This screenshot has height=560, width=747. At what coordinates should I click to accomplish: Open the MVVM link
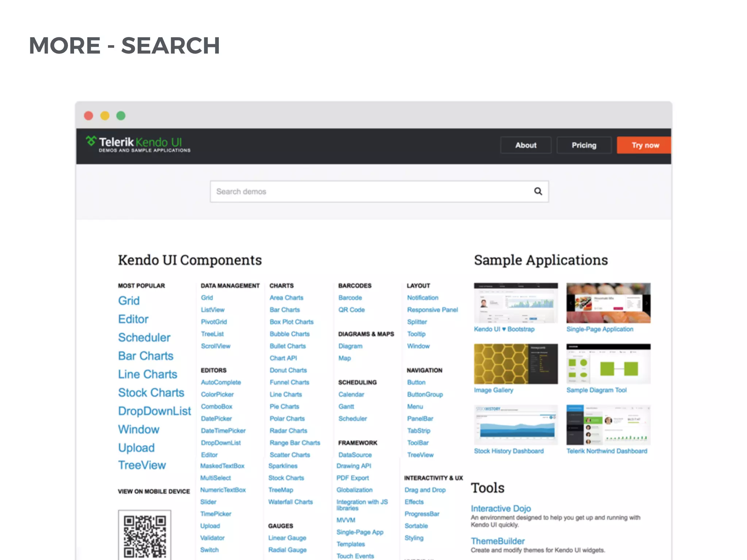345,520
